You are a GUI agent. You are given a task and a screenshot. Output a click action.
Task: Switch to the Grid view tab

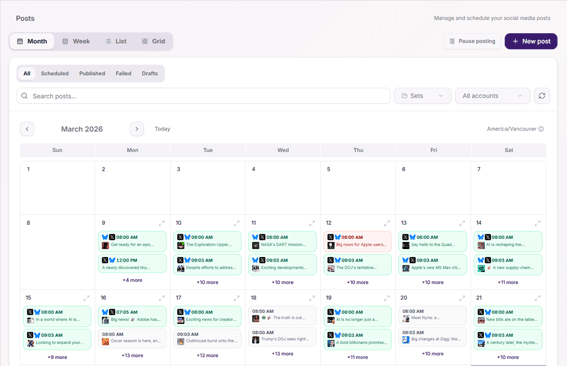[x=153, y=41]
